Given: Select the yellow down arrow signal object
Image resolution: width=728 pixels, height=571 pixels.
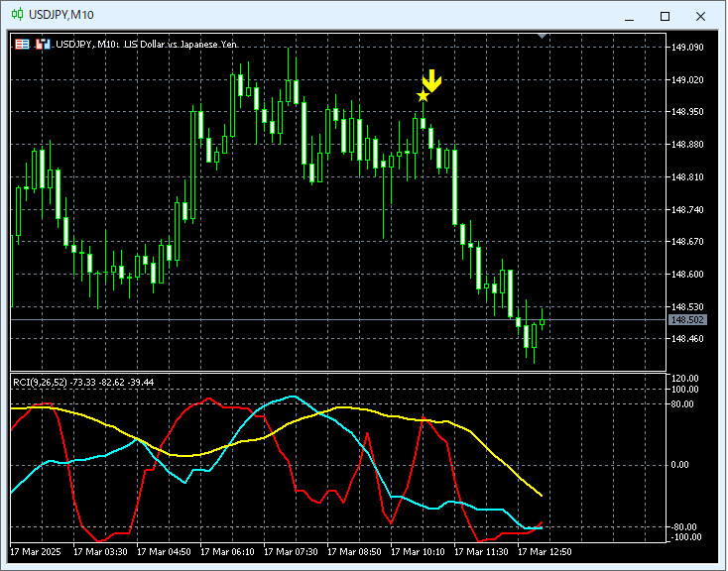Looking at the screenshot, I should click(x=432, y=80).
